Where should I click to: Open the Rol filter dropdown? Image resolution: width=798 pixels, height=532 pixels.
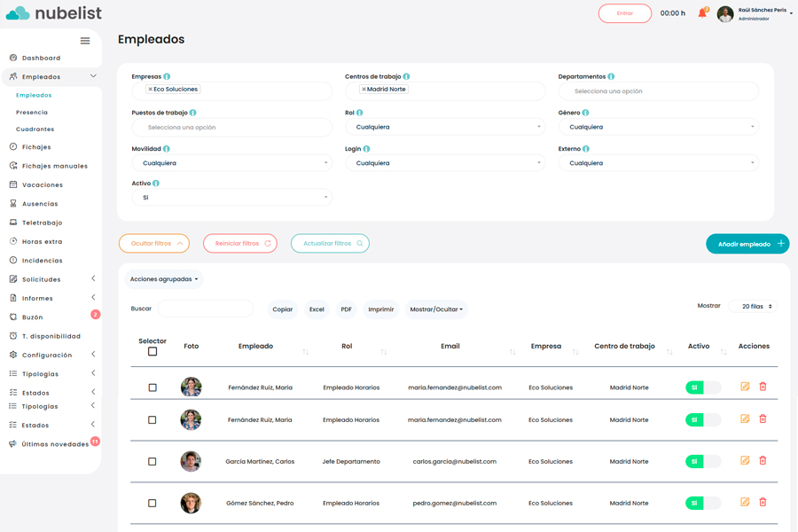pos(444,127)
